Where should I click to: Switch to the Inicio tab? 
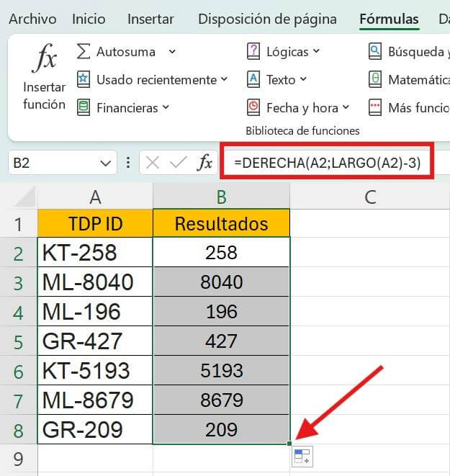point(89,19)
